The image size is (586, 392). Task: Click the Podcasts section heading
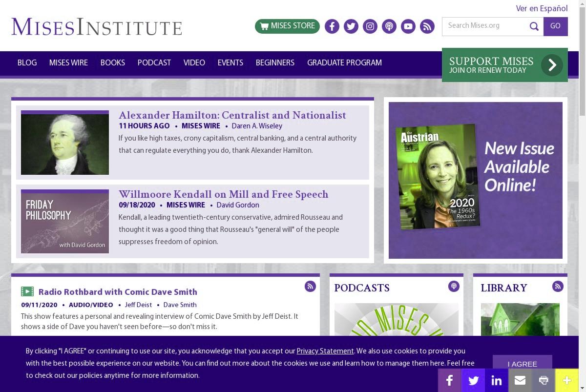coord(362,288)
